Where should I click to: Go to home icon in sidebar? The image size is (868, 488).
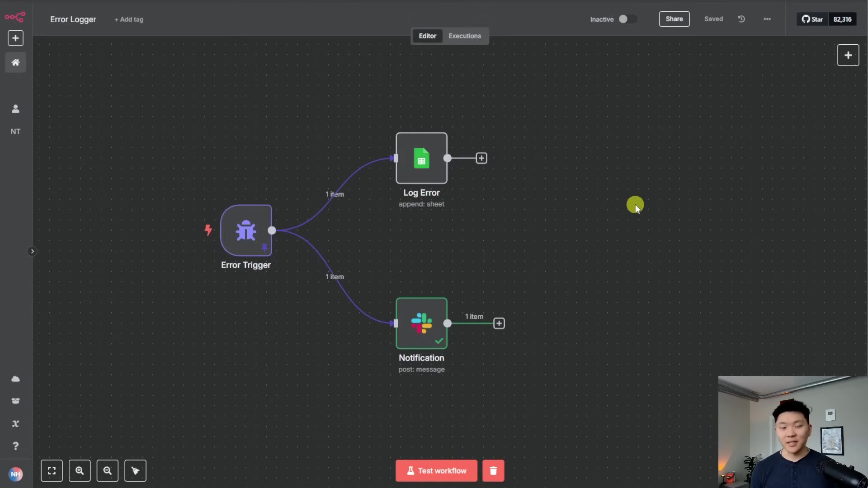[15, 62]
